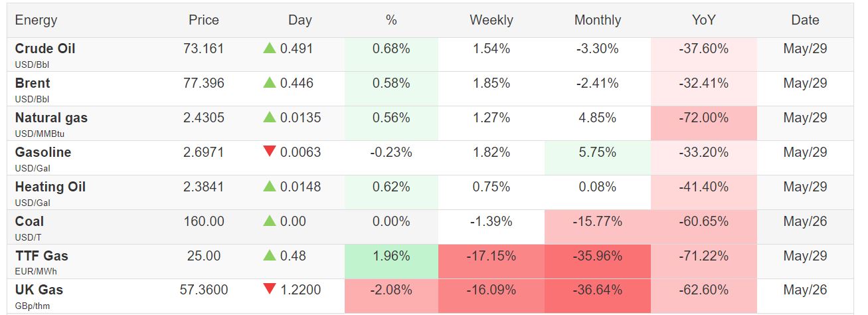
Task: Click the red down arrow for UK Gas
Action: (269, 290)
